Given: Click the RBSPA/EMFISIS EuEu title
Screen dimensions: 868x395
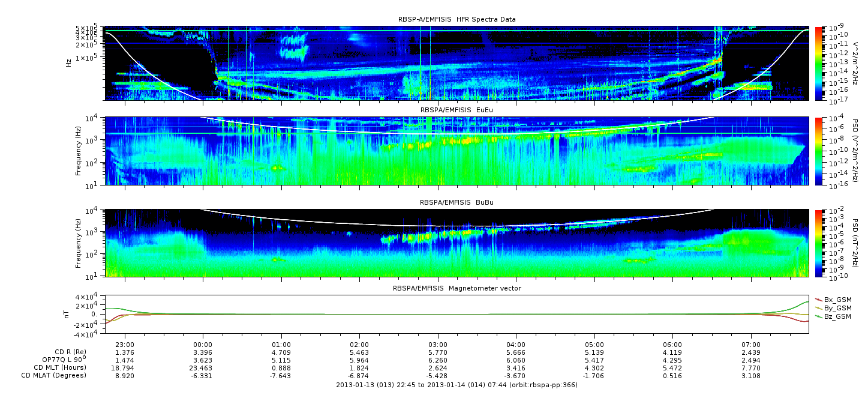Looking at the screenshot, I should coord(456,110).
